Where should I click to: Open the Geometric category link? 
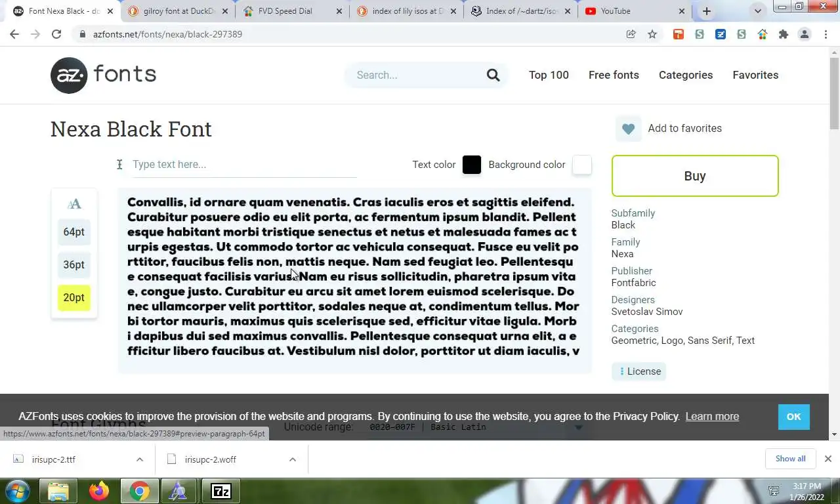point(633,341)
